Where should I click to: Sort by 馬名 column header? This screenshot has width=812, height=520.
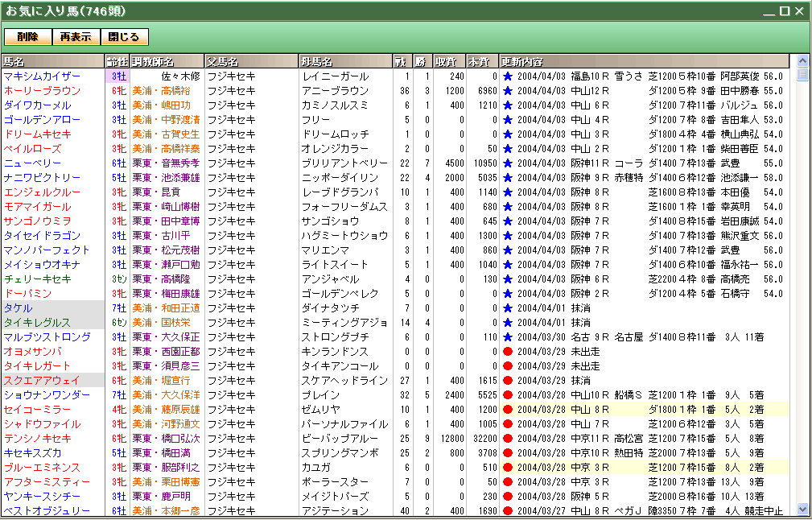tap(52, 61)
